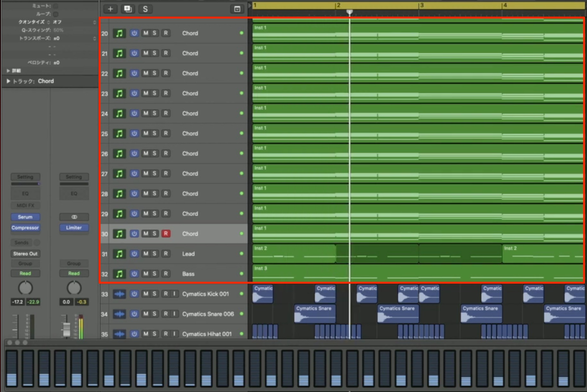Toggle the loop checkbox in region inspector
The width and height of the screenshot is (587, 392).
tap(56, 14)
